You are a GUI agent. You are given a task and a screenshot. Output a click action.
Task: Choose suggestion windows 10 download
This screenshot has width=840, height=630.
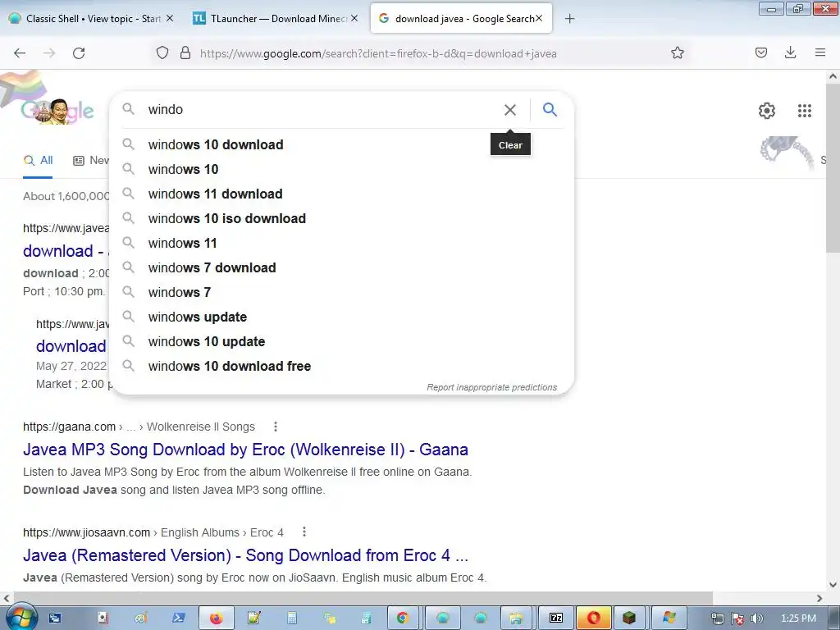click(341, 144)
